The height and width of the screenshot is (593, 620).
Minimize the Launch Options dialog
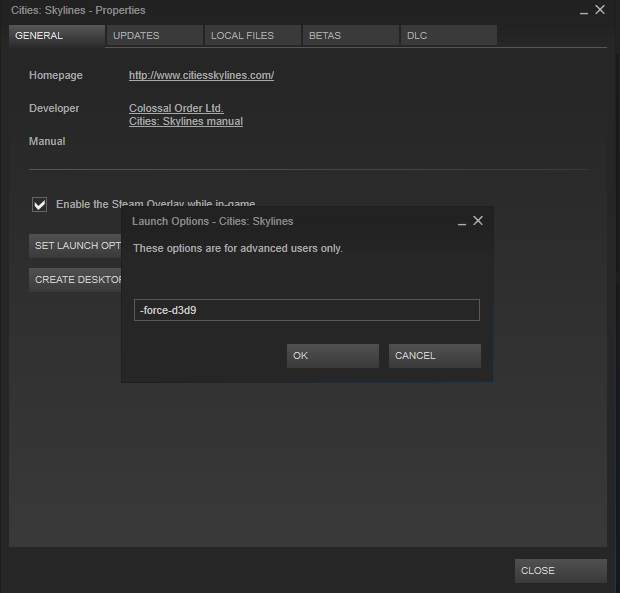pyautogui.click(x=462, y=222)
